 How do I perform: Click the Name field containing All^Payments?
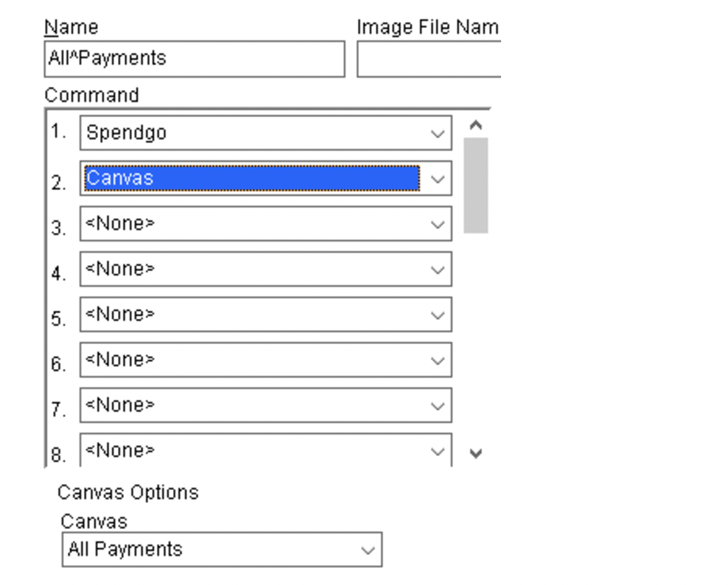click(x=194, y=59)
